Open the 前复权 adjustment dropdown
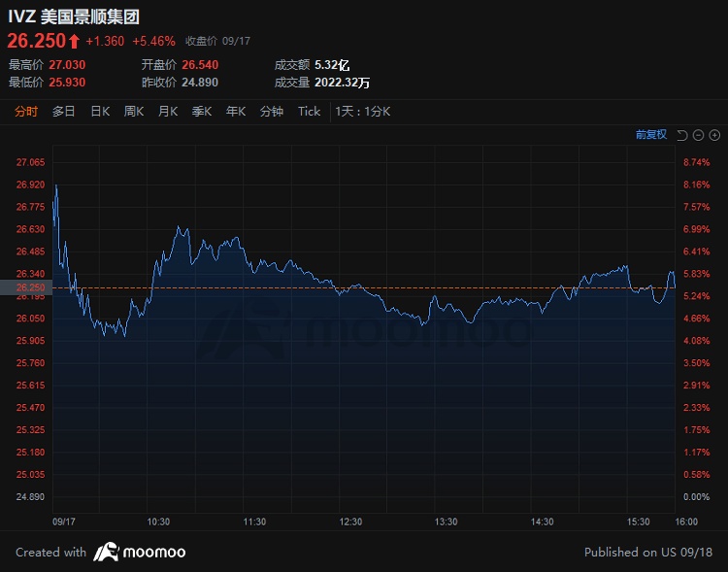This screenshot has height=572, width=728. [651, 135]
